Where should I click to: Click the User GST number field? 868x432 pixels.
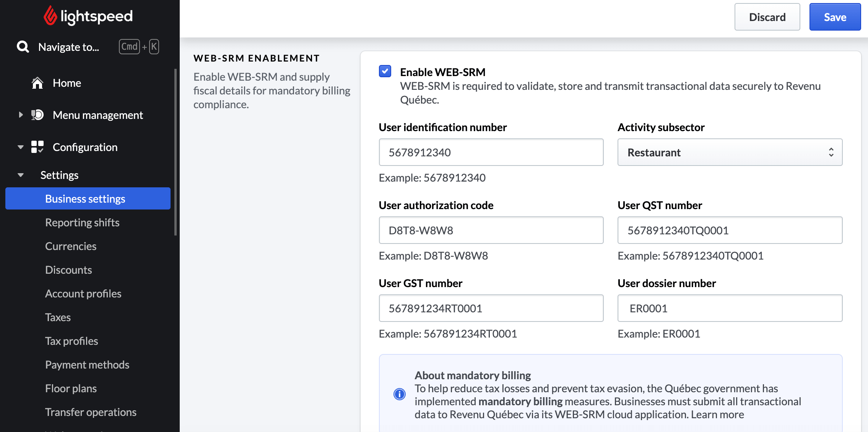tap(491, 308)
